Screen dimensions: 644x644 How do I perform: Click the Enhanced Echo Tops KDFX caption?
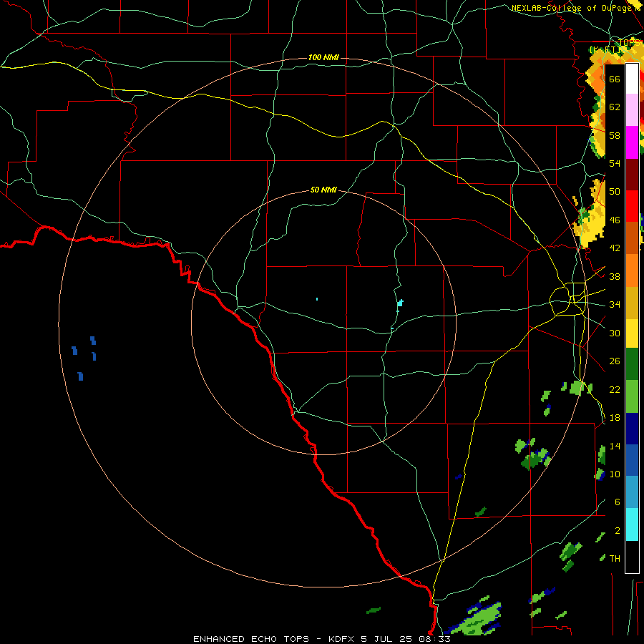[322, 639]
